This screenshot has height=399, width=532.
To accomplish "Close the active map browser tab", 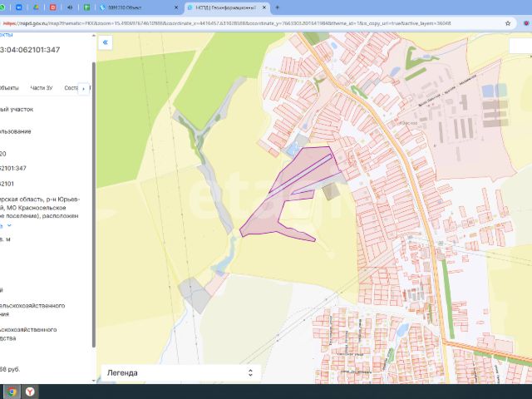I will pyautogui.click(x=266, y=7).
